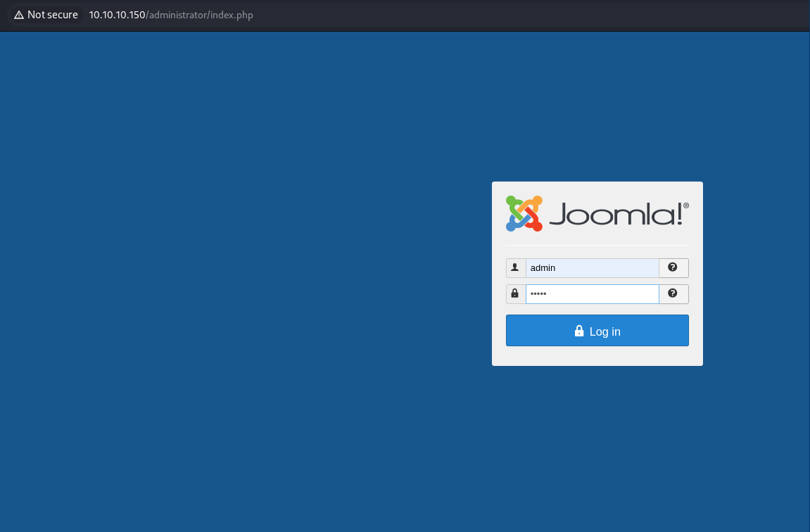Click the username help question mark icon
810x532 pixels.
673,267
